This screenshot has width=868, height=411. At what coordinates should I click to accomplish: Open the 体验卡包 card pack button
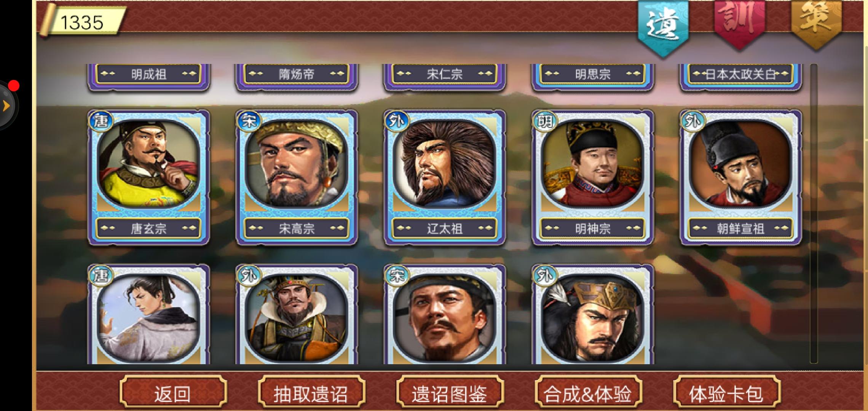726,393
